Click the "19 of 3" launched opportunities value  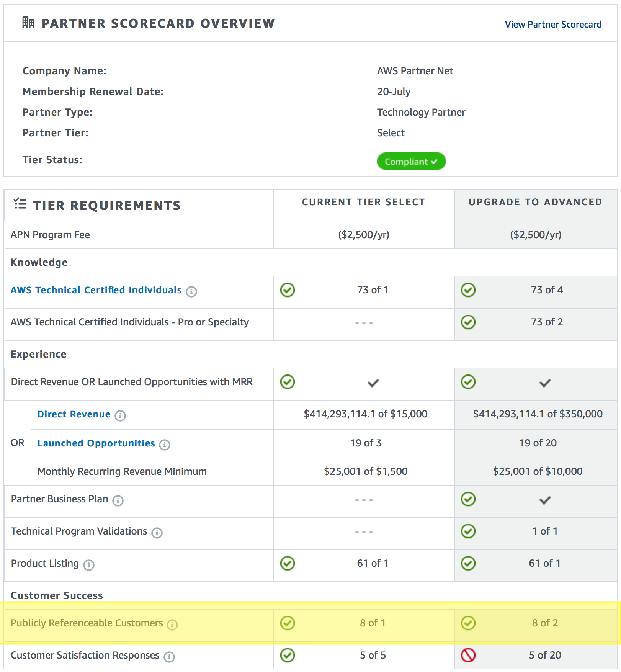(x=366, y=443)
